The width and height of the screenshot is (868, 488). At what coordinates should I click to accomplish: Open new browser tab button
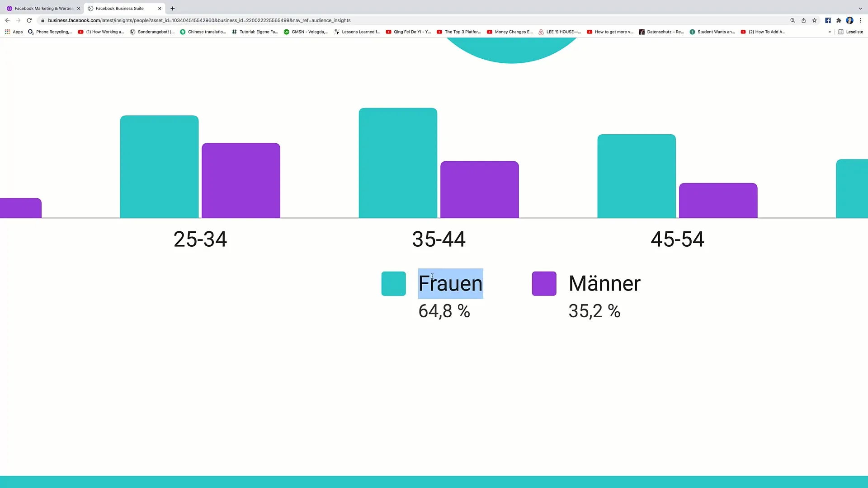[x=173, y=8]
